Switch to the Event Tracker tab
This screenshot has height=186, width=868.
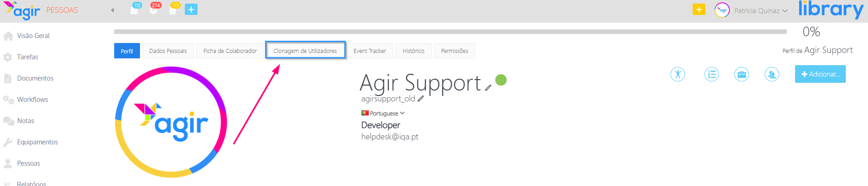point(370,51)
